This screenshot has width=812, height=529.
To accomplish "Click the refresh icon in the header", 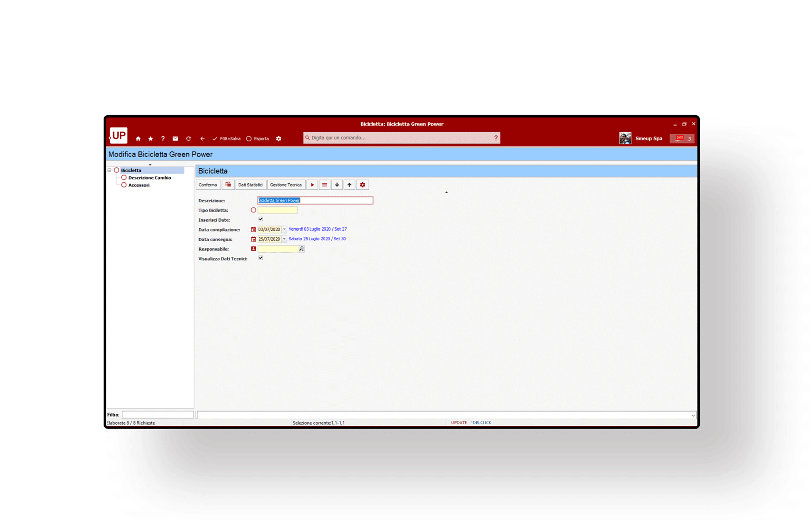I will 188,139.
